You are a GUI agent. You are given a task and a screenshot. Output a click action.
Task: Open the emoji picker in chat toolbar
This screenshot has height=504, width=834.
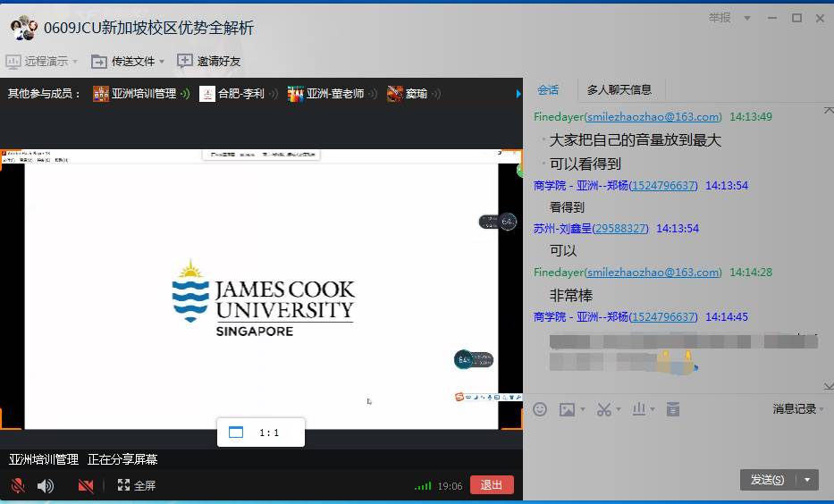pos(540,409)
